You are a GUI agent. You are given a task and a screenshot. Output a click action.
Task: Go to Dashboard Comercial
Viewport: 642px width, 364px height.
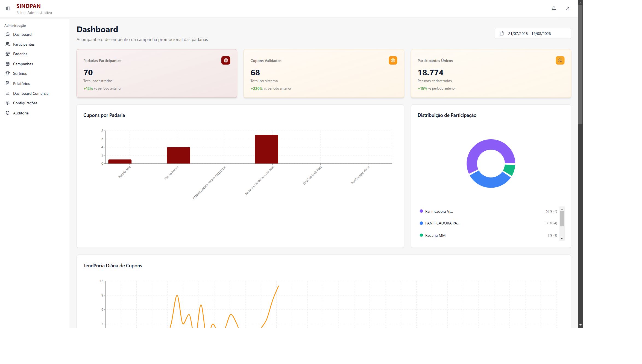pyautogui.click(x=35, y=93)
